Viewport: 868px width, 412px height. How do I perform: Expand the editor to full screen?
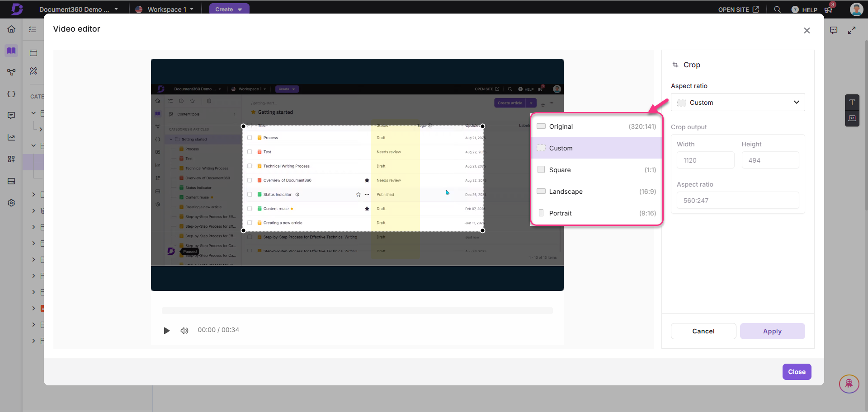click(x=852, y=30)
